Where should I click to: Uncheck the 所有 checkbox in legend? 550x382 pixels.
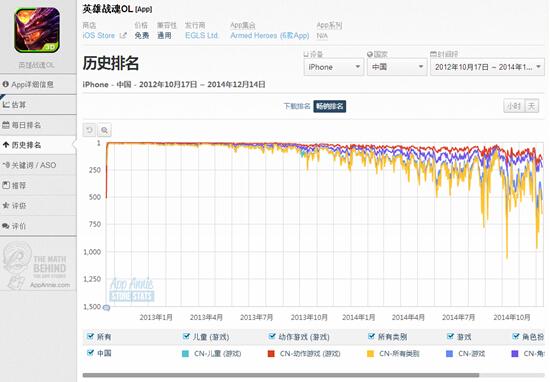[x=90, y=336]
